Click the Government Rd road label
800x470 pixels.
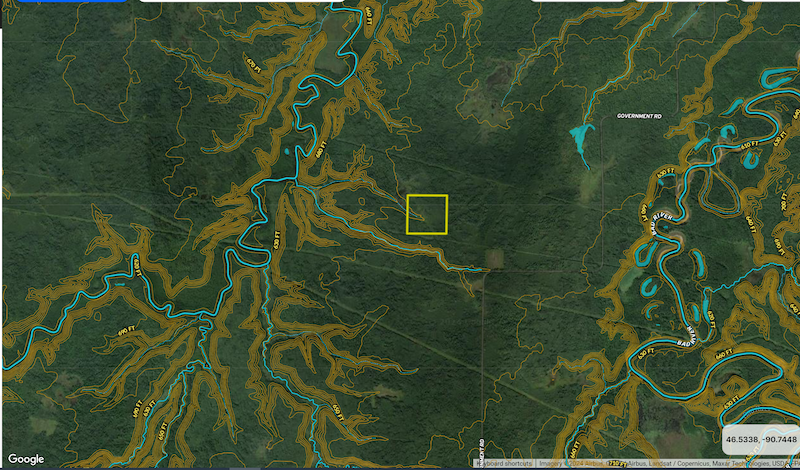tap(640, 117)
